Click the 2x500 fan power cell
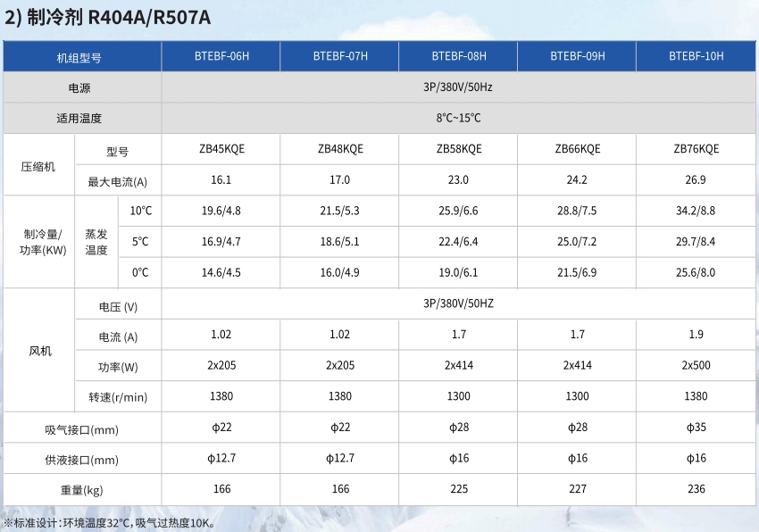This screenshot has width=759, height=532. coord(696,365)
